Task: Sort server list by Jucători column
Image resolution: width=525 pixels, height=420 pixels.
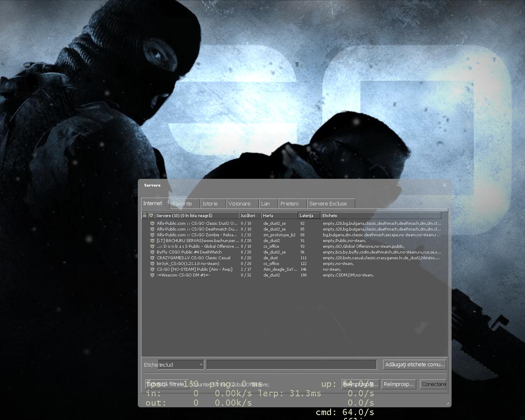Action: click(x=249, y=215)
